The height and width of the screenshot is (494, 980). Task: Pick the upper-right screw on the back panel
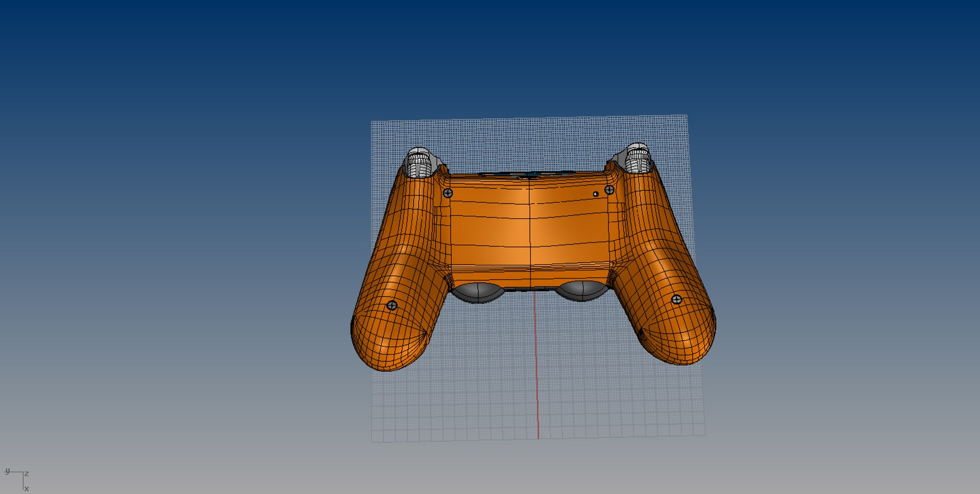click(x=609, y=190)
